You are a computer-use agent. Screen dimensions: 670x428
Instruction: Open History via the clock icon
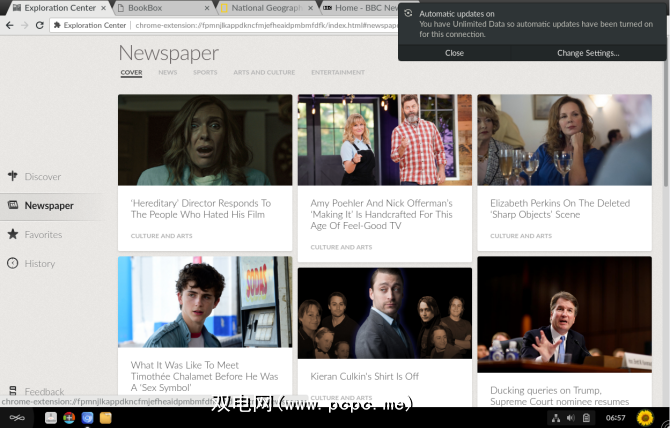(13, 263)
